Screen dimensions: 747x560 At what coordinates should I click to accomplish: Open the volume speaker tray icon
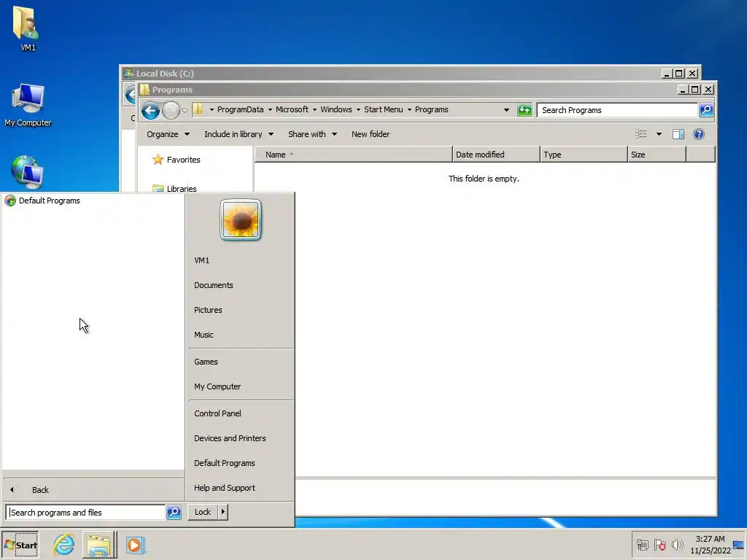677,544
